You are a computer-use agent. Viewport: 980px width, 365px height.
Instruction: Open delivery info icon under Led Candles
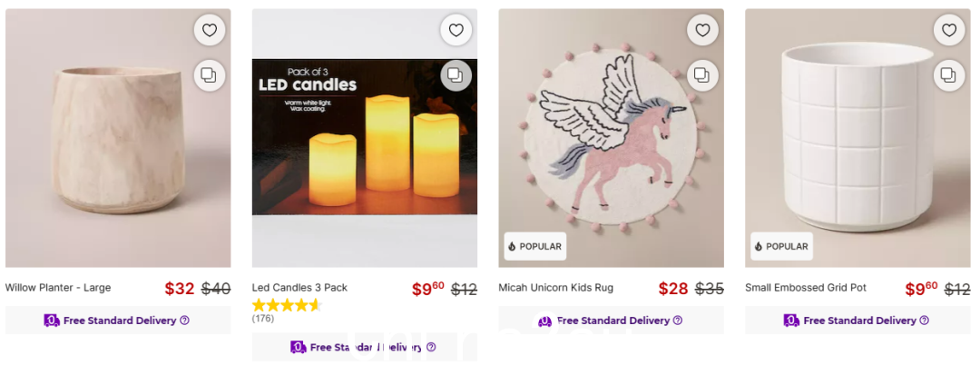(431, 348)
